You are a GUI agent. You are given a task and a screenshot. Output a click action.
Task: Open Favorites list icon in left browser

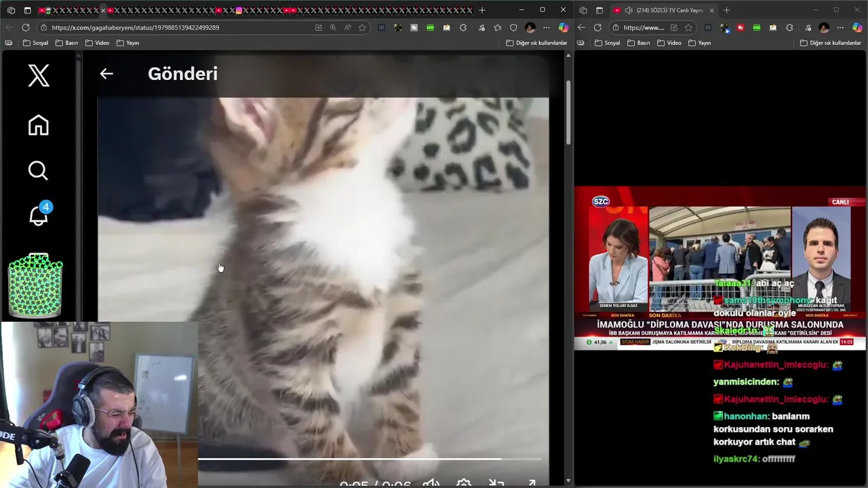pos(498,28)
